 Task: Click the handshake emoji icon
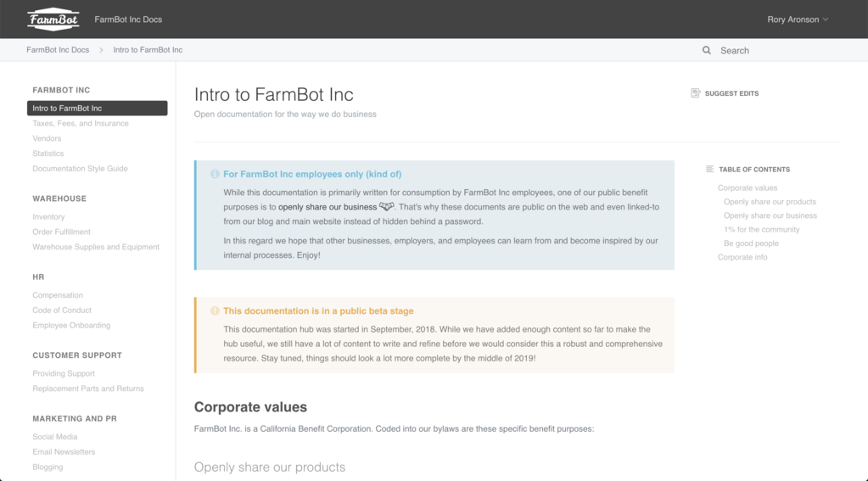tap(387, 206)
